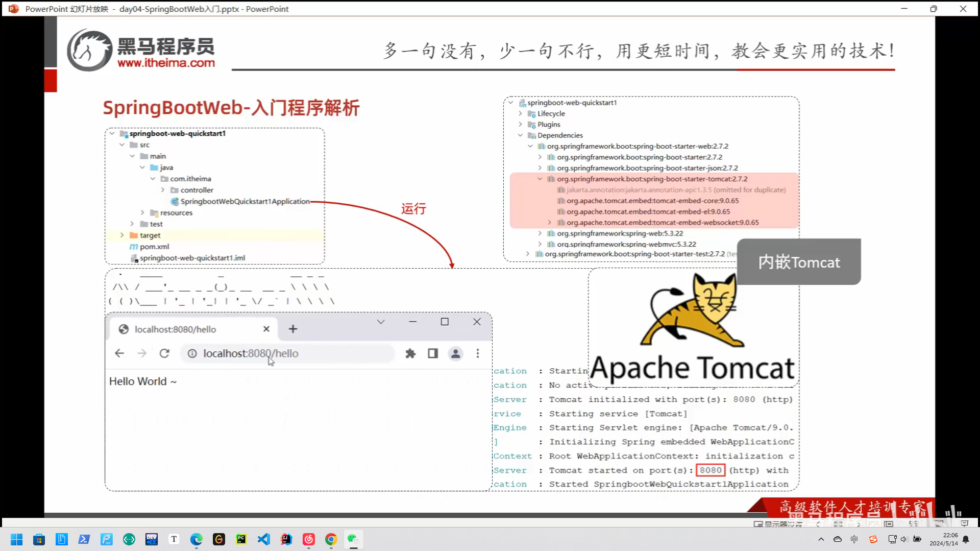Launch Microsoft Store from the taskbar
The height and width of the screenshot is (551, 980).
pos(39,539)
